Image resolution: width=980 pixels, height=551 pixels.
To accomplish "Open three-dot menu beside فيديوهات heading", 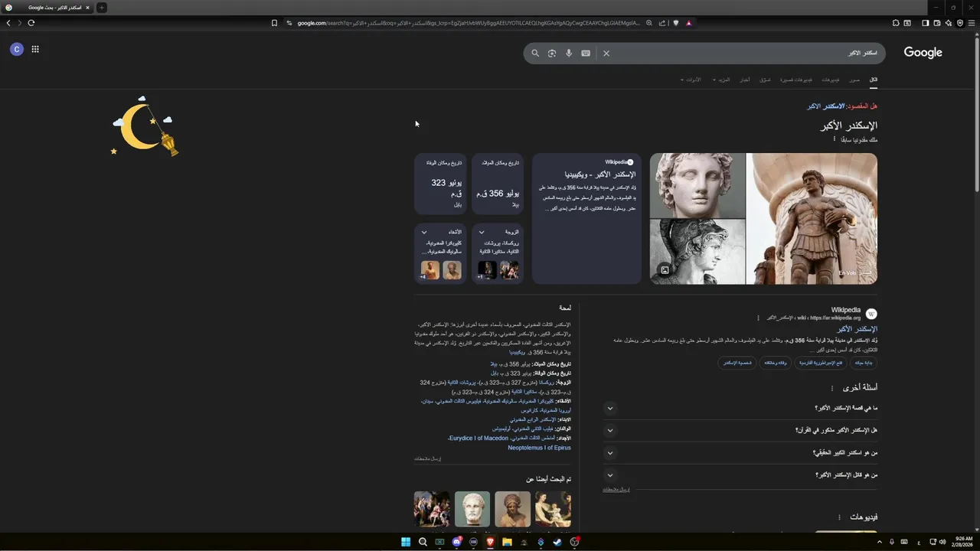I will click(x=839, y=517).
